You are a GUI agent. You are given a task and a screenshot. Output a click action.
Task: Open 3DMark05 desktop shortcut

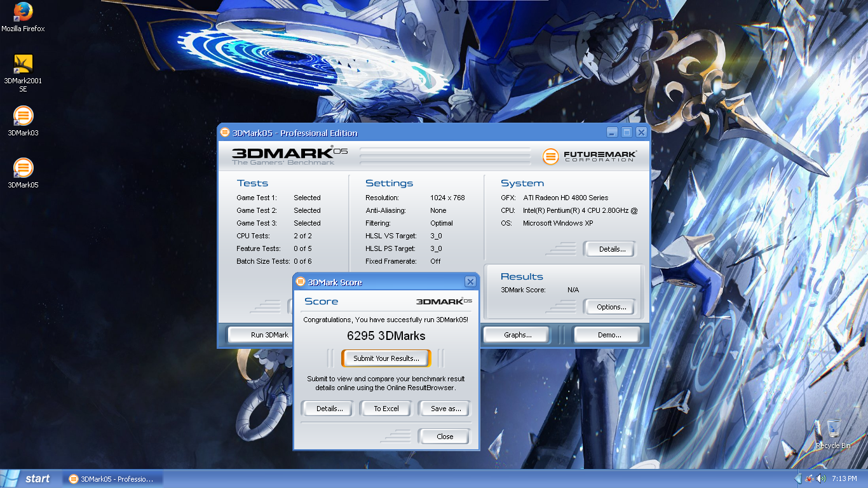pyautogui.click(x=23, y=173)
